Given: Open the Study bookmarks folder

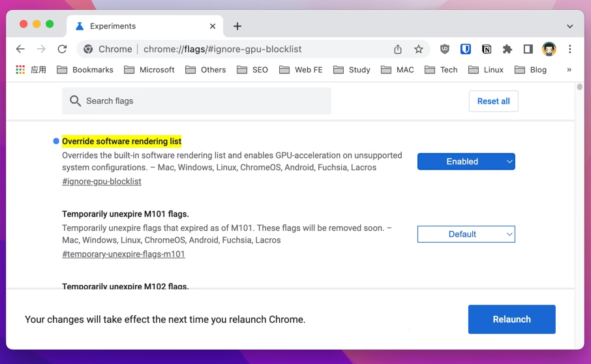Looking at the screenshot, I should tap(352, 70).
